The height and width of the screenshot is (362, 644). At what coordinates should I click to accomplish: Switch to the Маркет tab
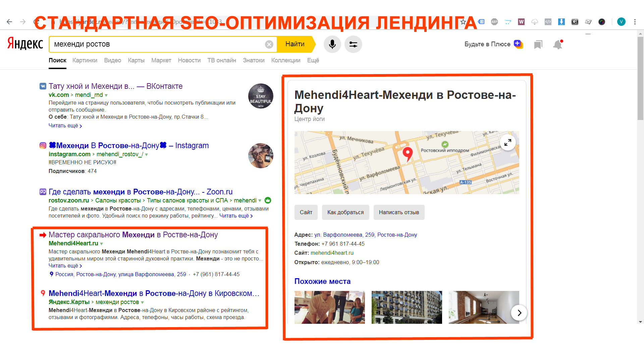point(161,60)
